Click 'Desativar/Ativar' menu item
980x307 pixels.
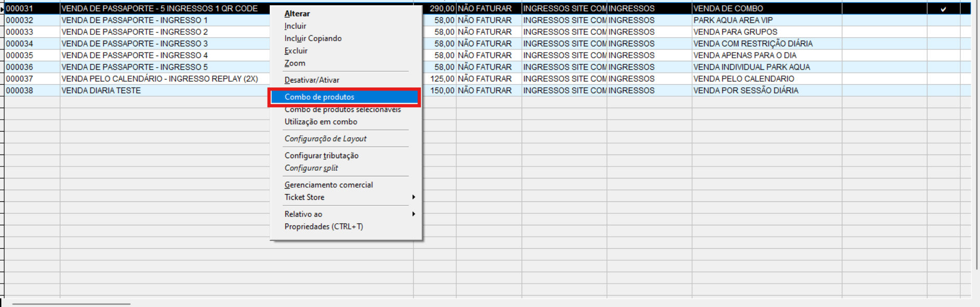(312, 80)
